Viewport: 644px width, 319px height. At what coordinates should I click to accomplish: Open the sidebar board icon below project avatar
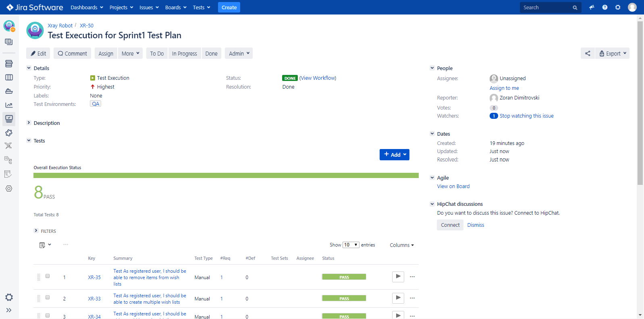pos(9,42)
